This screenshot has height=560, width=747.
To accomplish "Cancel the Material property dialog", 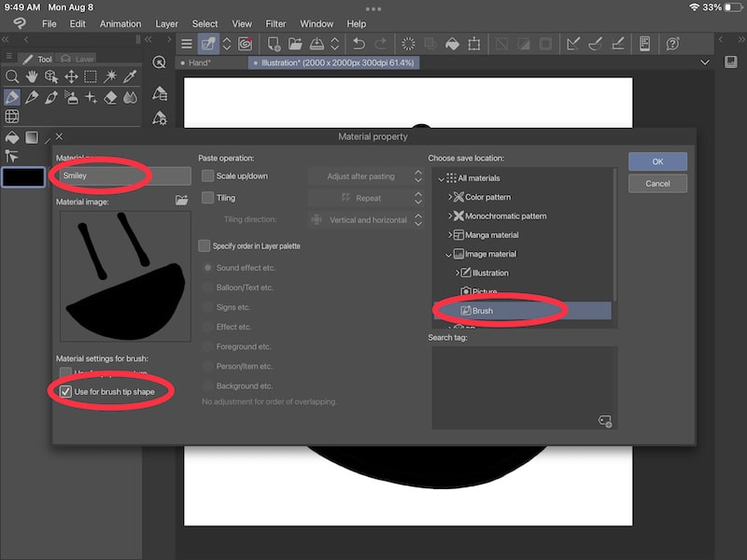I will coord(657,183).
